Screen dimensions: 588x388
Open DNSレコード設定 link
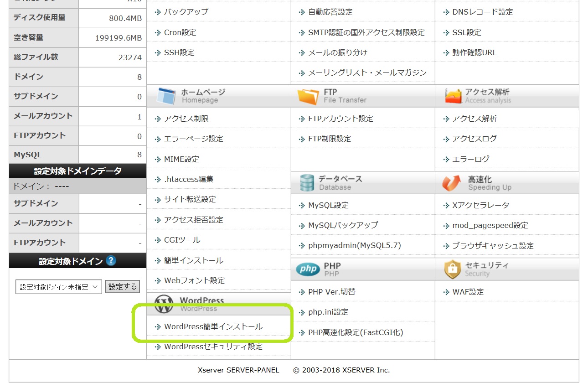tap(482, 12)
